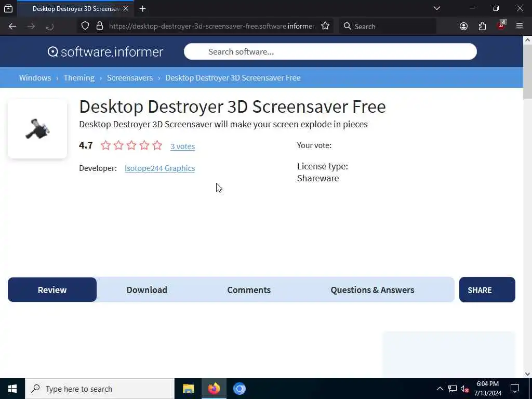Switch to the Comments tab
The width and height of the screenshot is (532, 399).
coord(249,290)
